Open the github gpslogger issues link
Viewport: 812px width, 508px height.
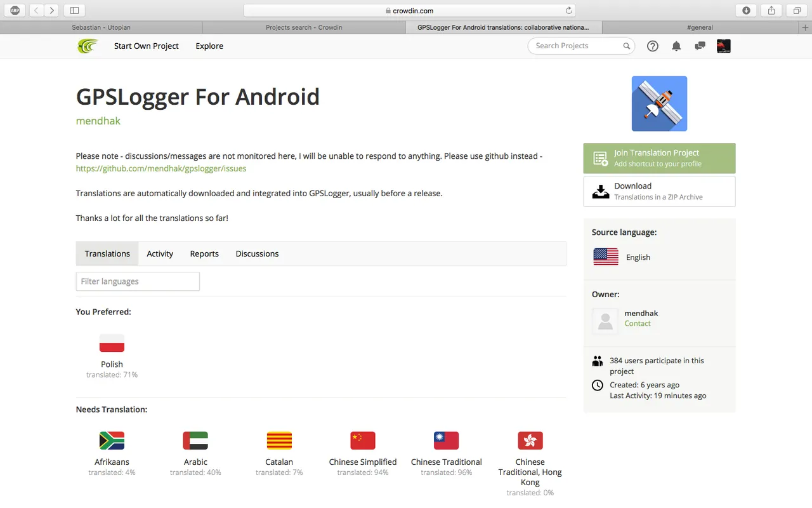click(161, 168)
